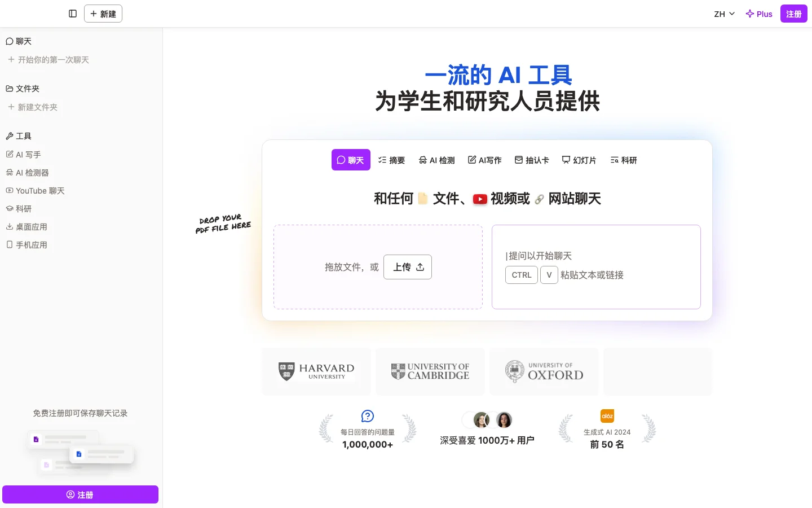The image size is (812, 508).
Task: Open YouTube 聊天 in sidebar
Action: (x=36, y=190)
